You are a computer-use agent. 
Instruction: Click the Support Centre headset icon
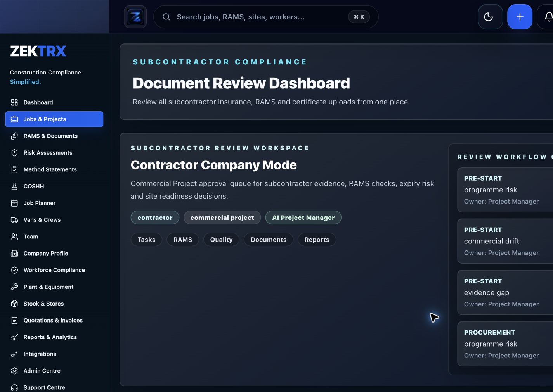[x=14, y=387]
